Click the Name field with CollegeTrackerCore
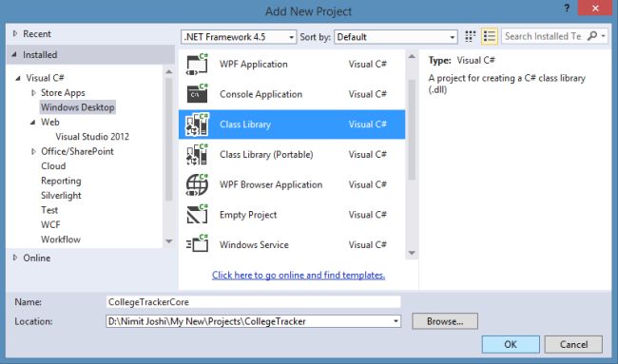 [254, 302]
